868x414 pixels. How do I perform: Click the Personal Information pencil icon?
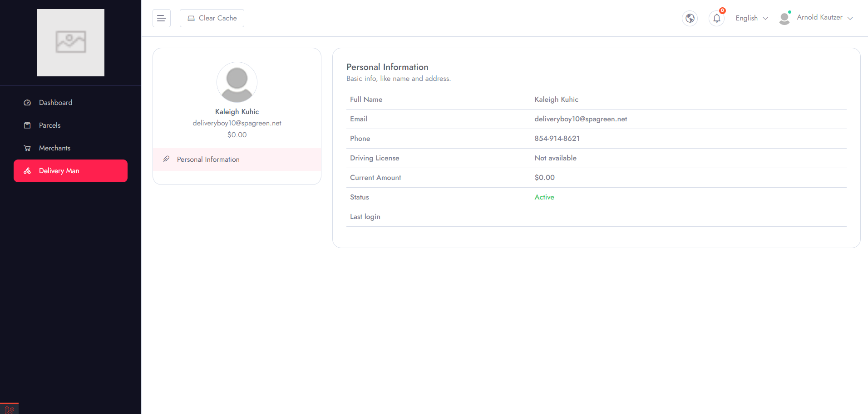tap(166, 159)
